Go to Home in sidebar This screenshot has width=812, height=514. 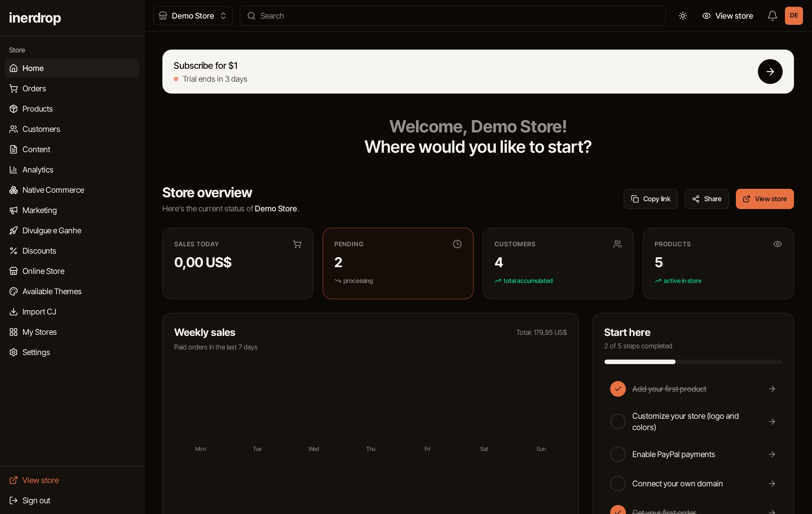click(x=72, y=68)
